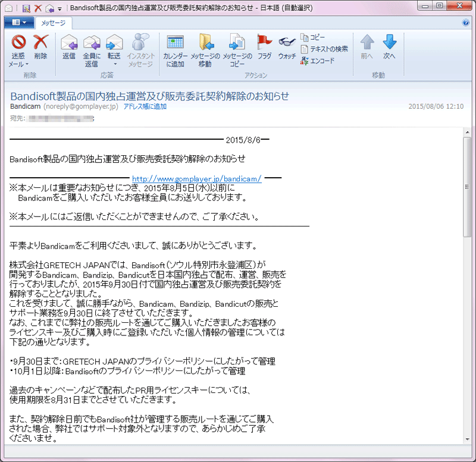Click the アドレス帳に追加 link
This screenshot has height=462, width=476.
[x=145, y=106]
